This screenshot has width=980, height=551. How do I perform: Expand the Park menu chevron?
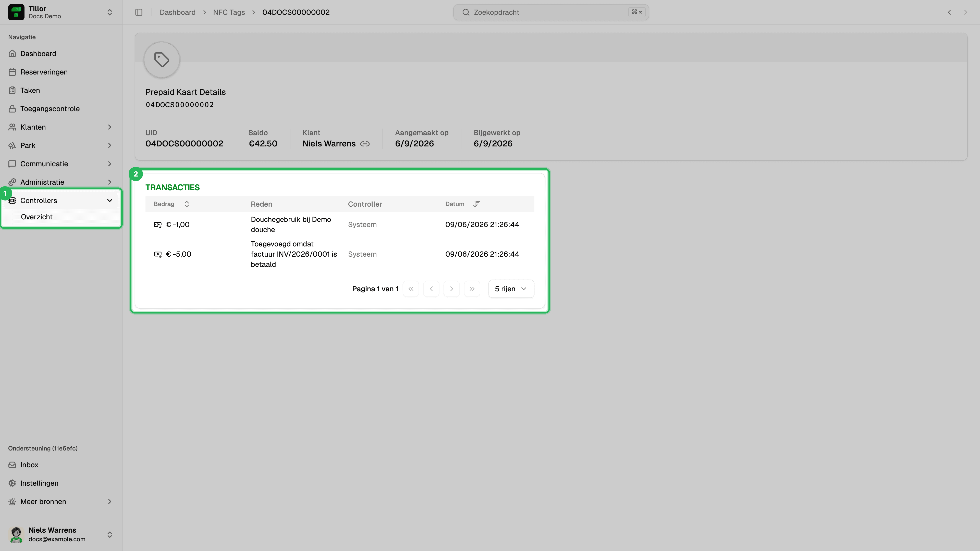(109, 145)
